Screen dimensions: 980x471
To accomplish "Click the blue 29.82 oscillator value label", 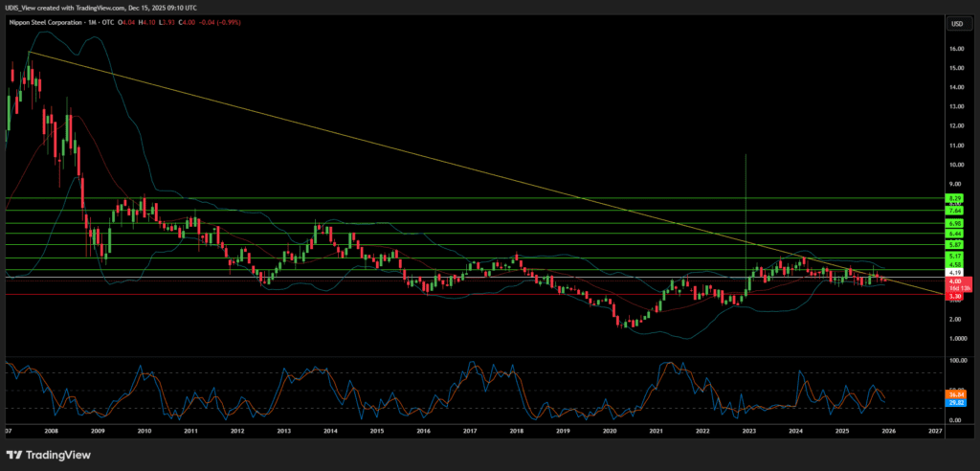I will 954,403.
